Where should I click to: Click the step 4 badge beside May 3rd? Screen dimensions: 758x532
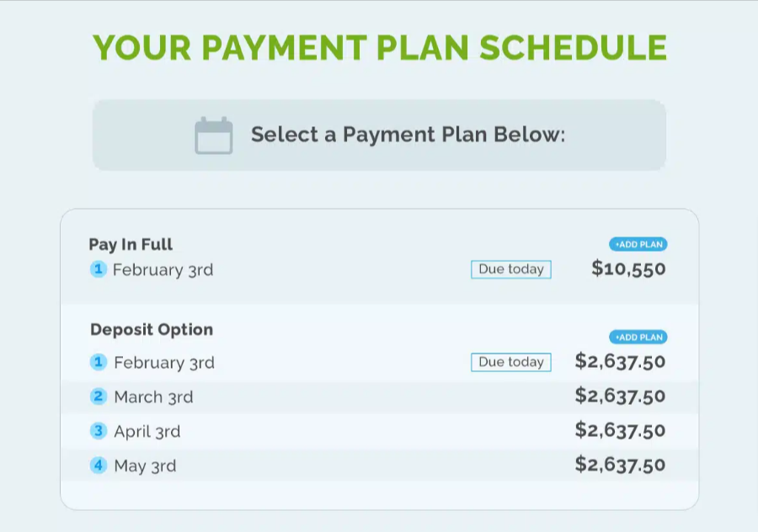point(99,465)
